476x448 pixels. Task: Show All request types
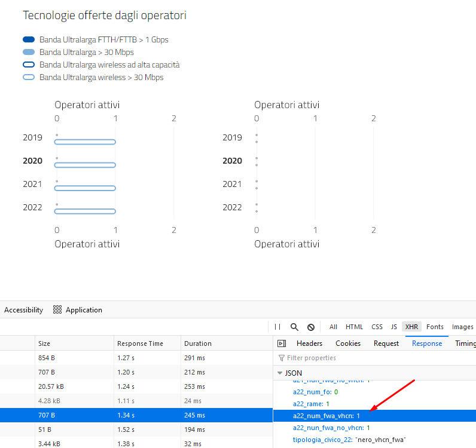[x=333, y=327]
